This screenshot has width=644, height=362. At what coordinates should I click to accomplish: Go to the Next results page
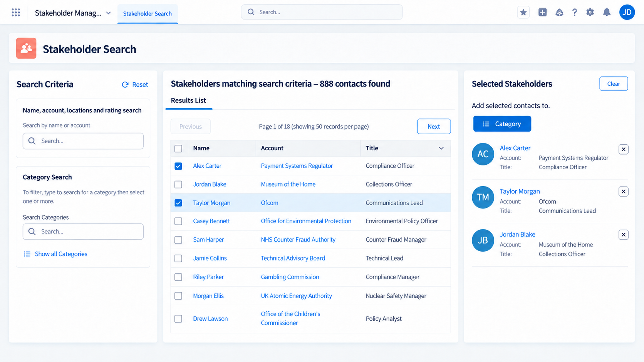pos(434,127)
